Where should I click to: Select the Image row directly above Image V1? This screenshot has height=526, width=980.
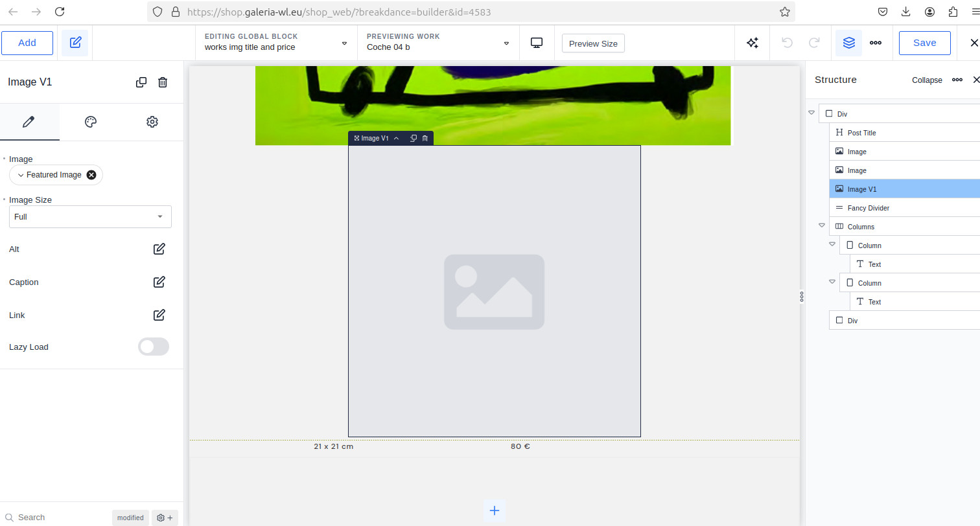[x=905, y=170]
